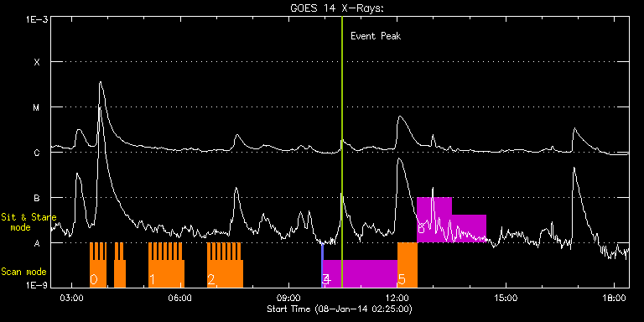
Task: Click the '1E-3' top axis value
Action: 36,19
